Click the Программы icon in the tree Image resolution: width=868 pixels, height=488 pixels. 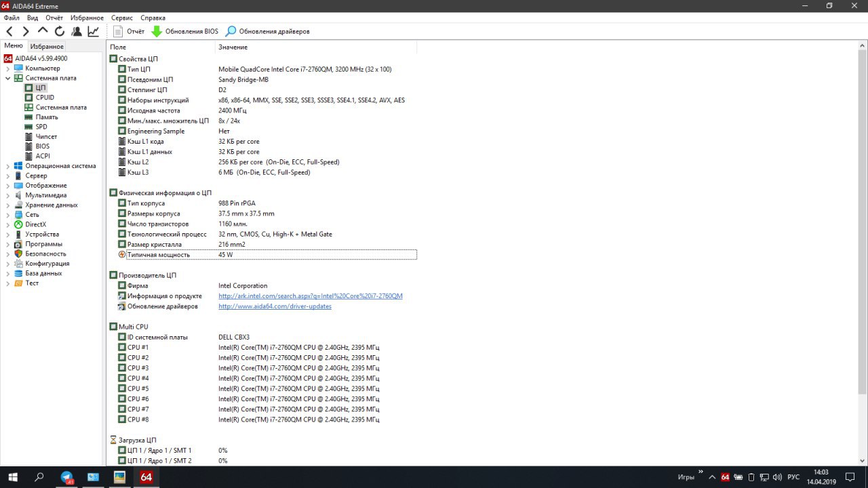(18, 244)
